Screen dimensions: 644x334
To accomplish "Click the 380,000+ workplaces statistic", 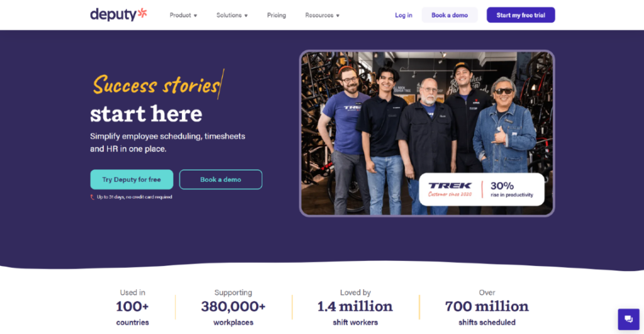I will coord(233,308).
